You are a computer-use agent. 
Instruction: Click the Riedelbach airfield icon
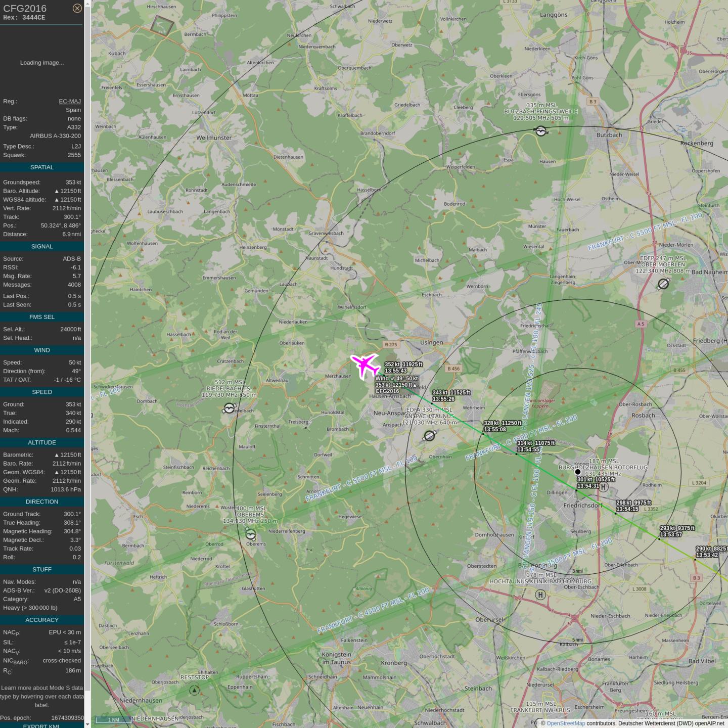[230, 408]
